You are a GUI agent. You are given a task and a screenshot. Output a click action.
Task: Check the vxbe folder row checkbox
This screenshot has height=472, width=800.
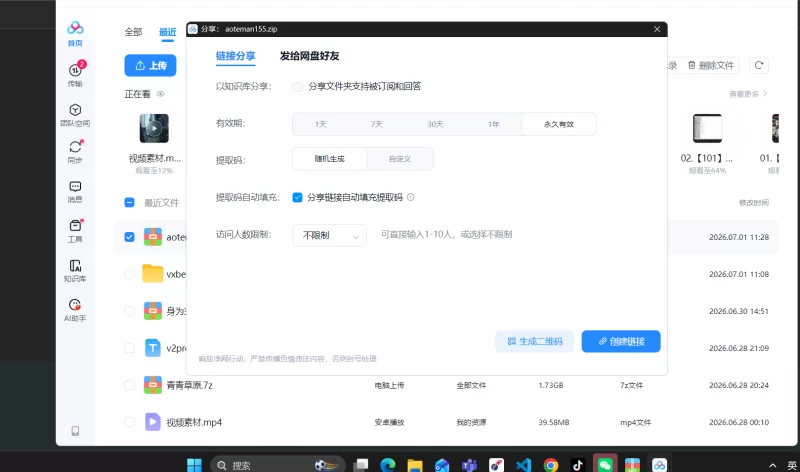(129, 274)
